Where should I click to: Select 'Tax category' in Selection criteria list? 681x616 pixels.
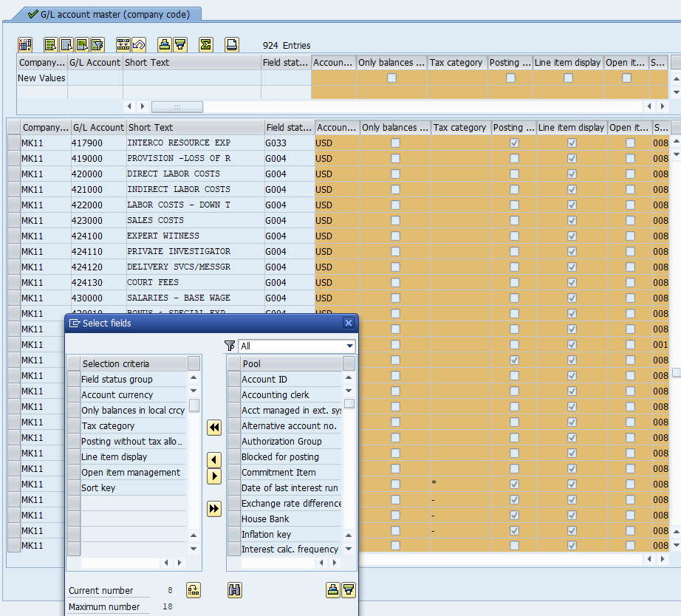pos(108,426)
